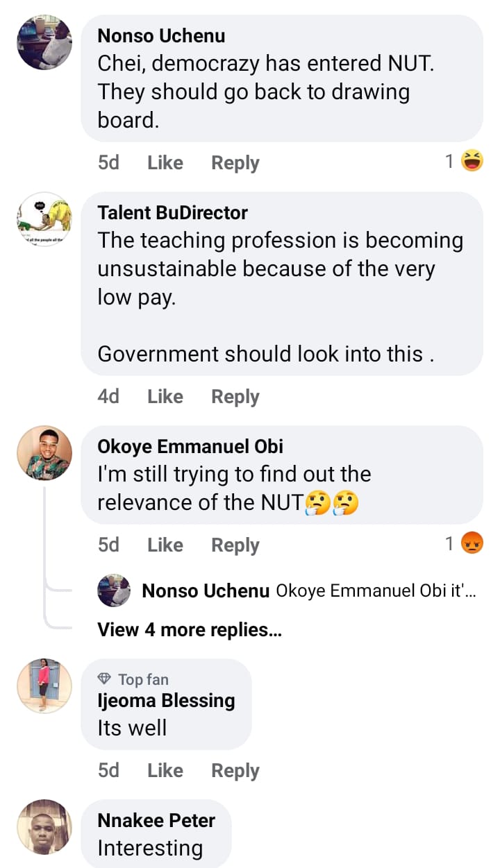Open Okoye Emmanuel Obi's avatar
Viewport: 500px width, 868px height.
44,453
